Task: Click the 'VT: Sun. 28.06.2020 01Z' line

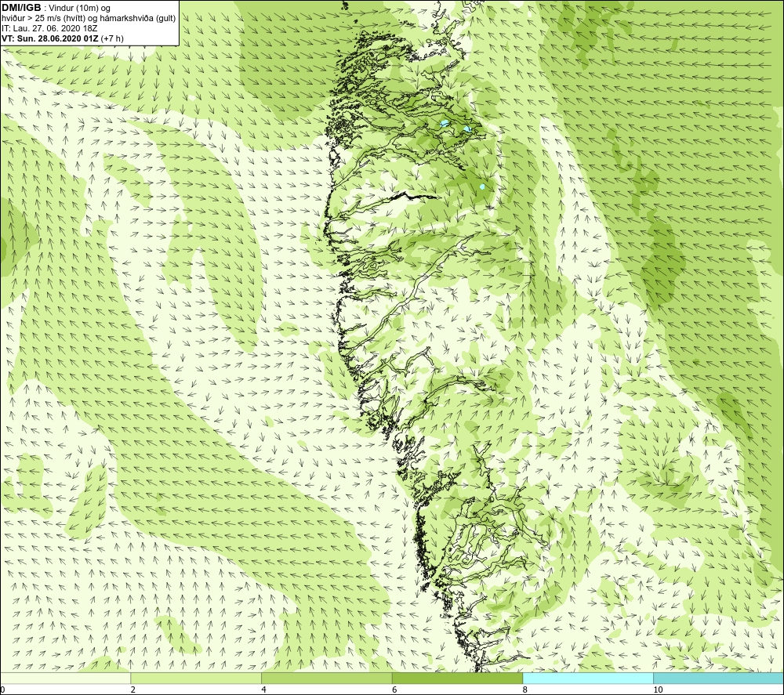Action: coord(50,38)
